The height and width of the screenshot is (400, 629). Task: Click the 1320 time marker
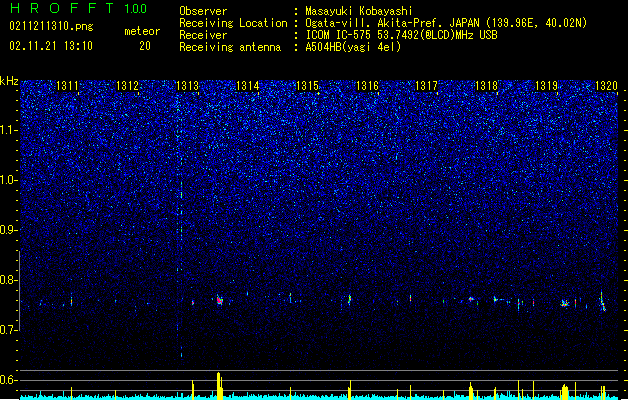(606, 86)
